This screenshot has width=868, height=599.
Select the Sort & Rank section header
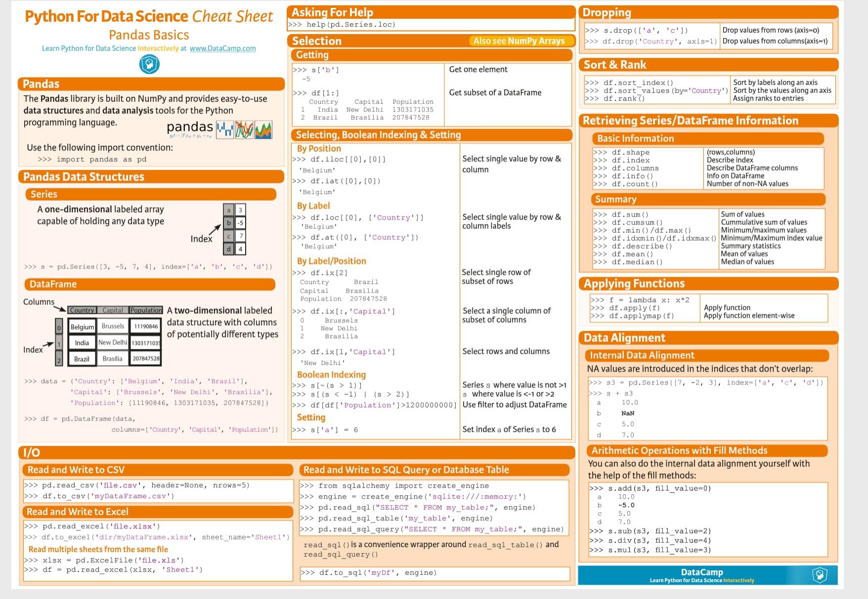tap(614, 65)
